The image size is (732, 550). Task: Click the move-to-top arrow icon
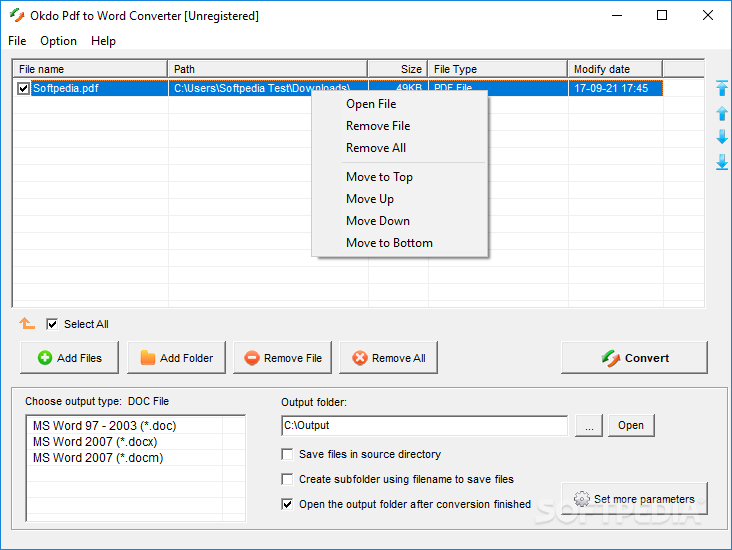tap(722, 88)
